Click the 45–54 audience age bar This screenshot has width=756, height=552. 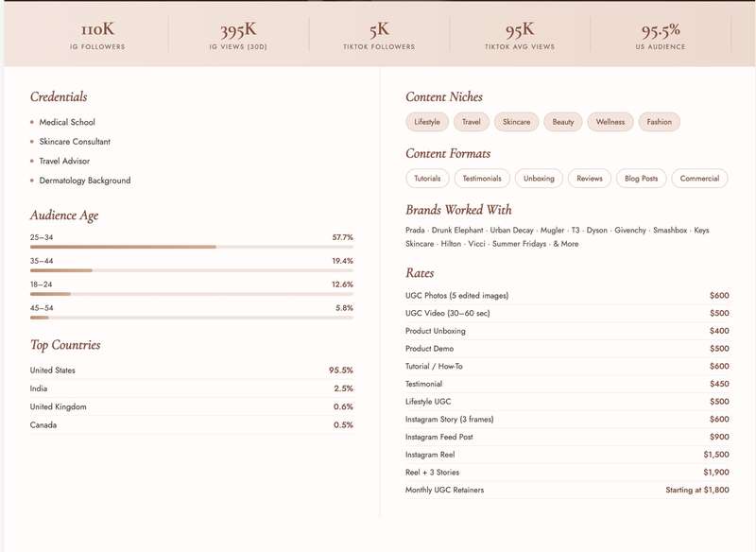click(x=192, y=318)
